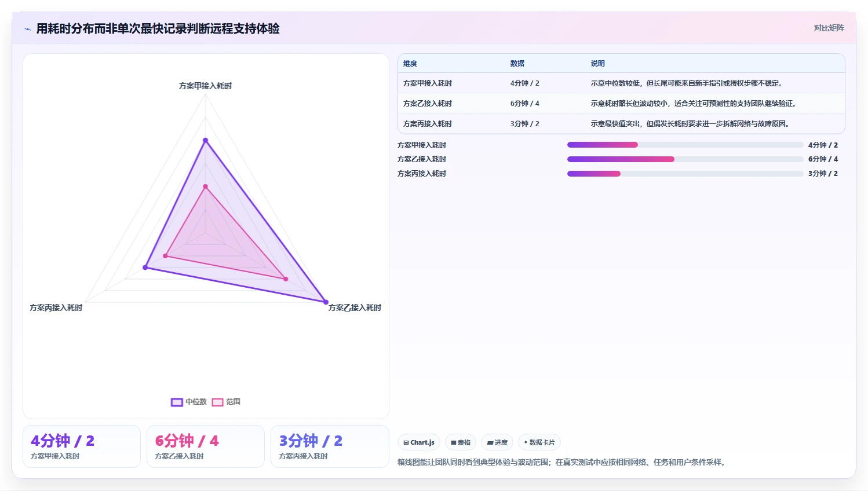The height and width of the screenshot is (491, 868).
Task: Click the 6分钟 / 4 progress value label
Action: pyautogui.click(x=823, y=159)
